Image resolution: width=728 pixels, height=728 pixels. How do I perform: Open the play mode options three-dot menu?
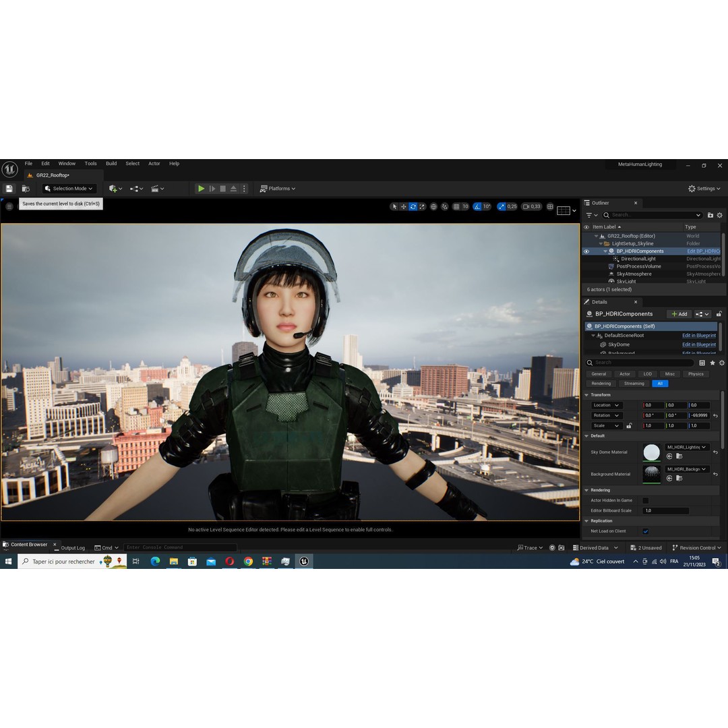[244, 189]
